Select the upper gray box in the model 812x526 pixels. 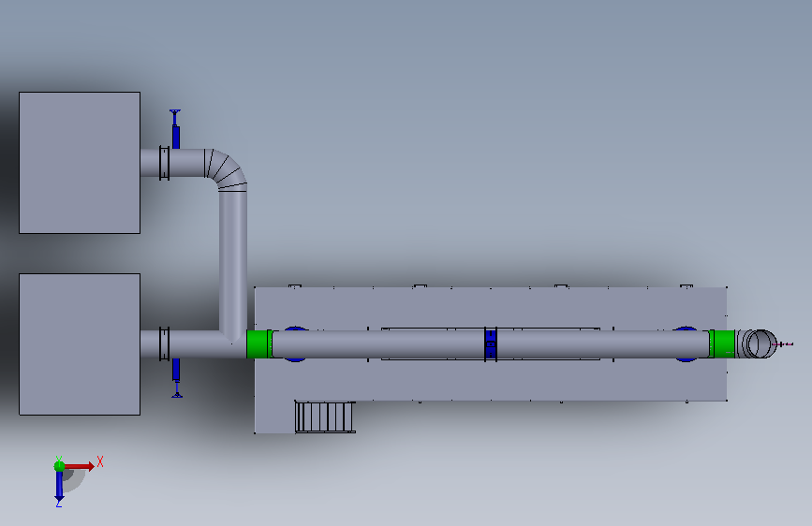pyautogui.click(x=80, y=163)
